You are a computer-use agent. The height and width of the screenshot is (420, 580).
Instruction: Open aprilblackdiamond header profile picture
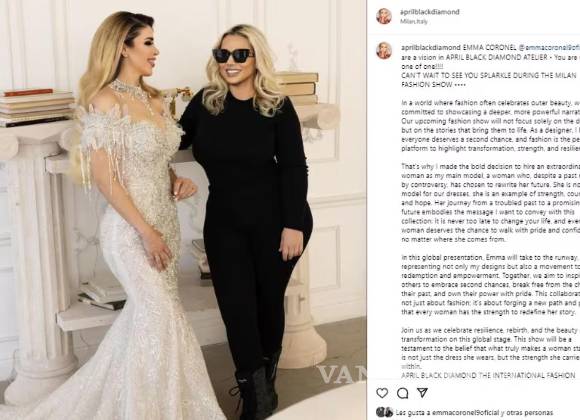(x=384, y=16)
